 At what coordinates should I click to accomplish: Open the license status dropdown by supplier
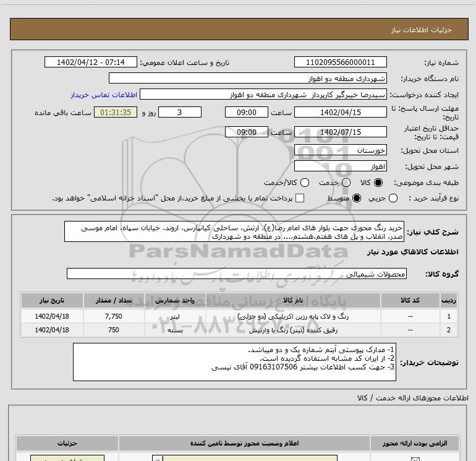pyautogui.click(x=245, y=459)
